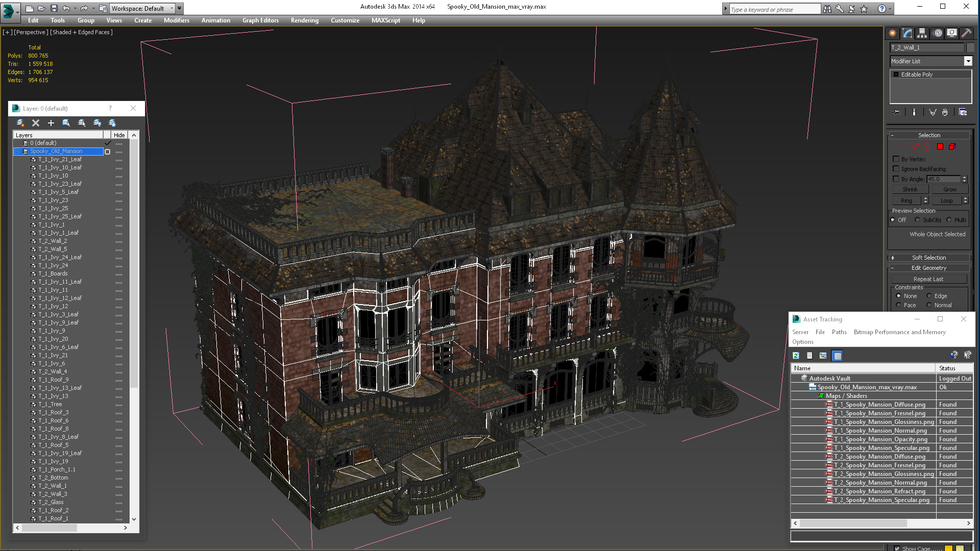The height and width of the screenshot is (551, 980).
Task: Click the Modifiers menu item
Action: pyautogui.click(x=176, y=20)
